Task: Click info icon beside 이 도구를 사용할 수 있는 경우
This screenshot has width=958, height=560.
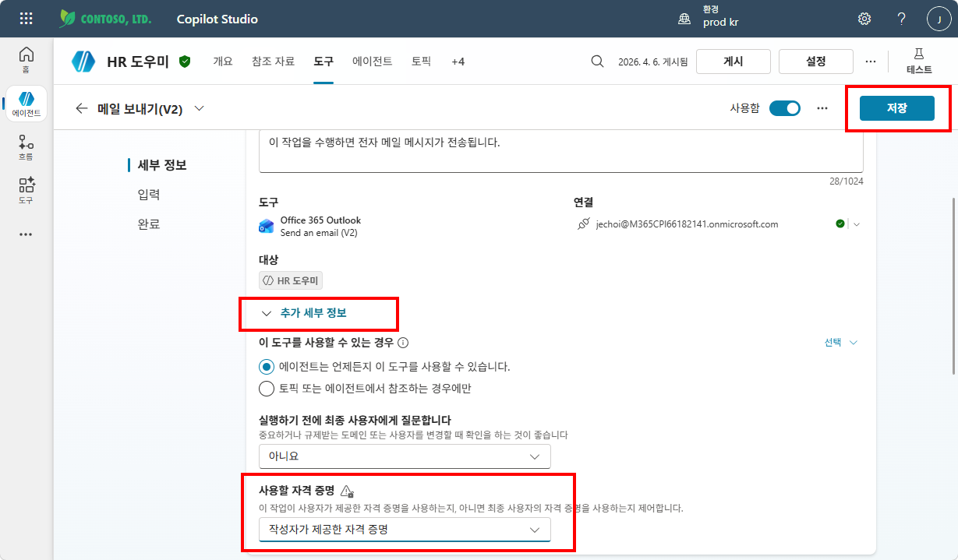Action: point(403,342)
